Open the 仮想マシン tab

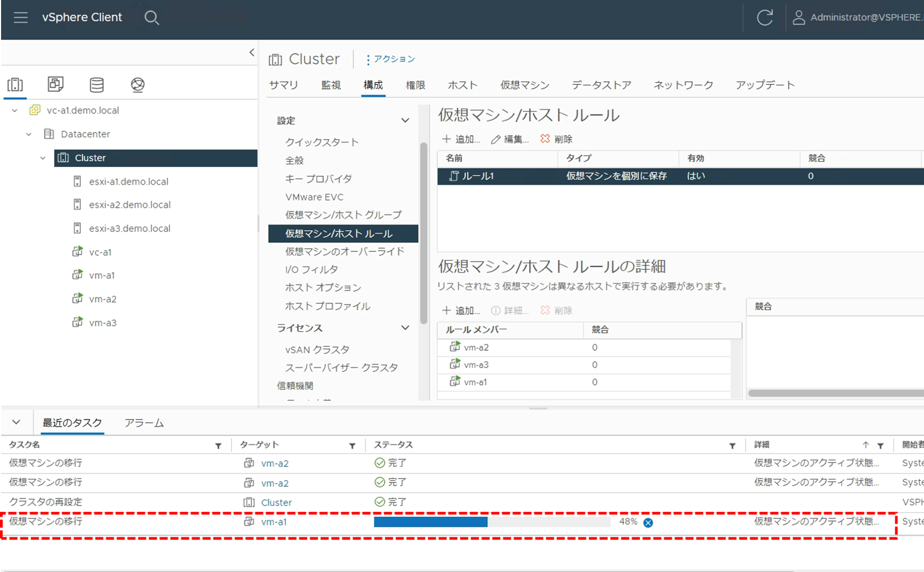click(x=524, y=85)
